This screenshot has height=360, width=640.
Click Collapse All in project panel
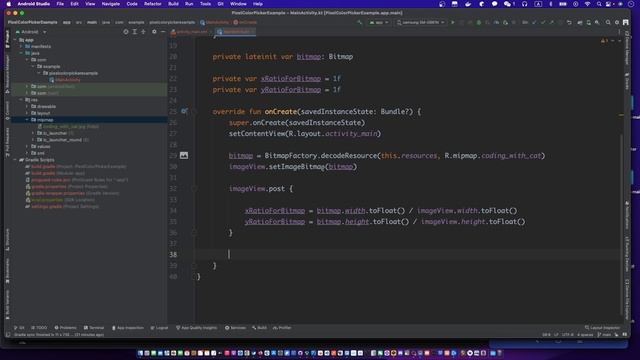pos(143,32)
